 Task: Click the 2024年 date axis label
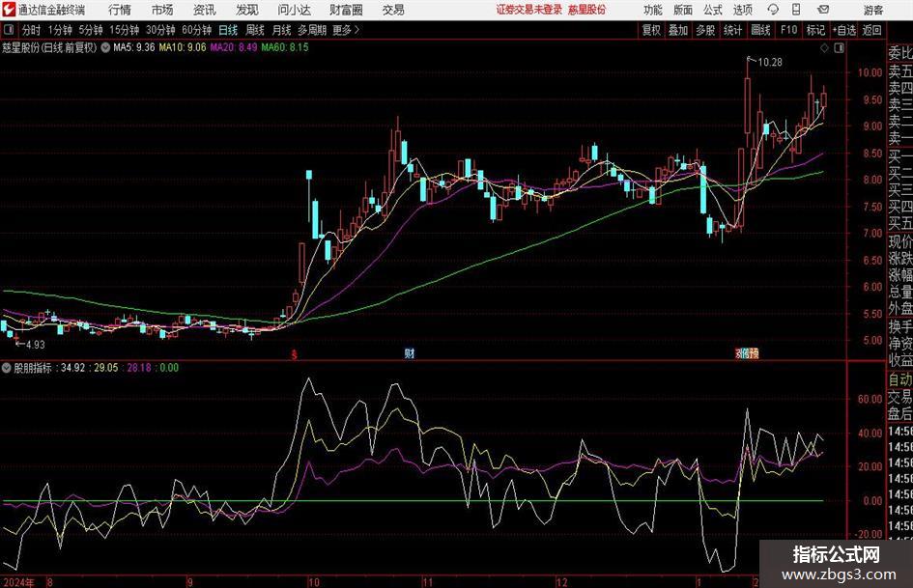18,582
